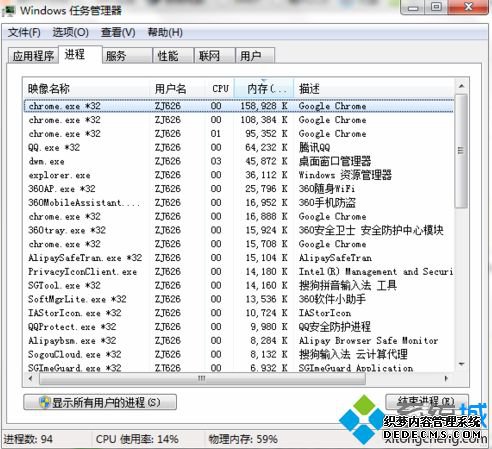Select the SGImeGuard.exe *32 process
Viewport: 492px width, 449px height.
click(x=239, y=367)
